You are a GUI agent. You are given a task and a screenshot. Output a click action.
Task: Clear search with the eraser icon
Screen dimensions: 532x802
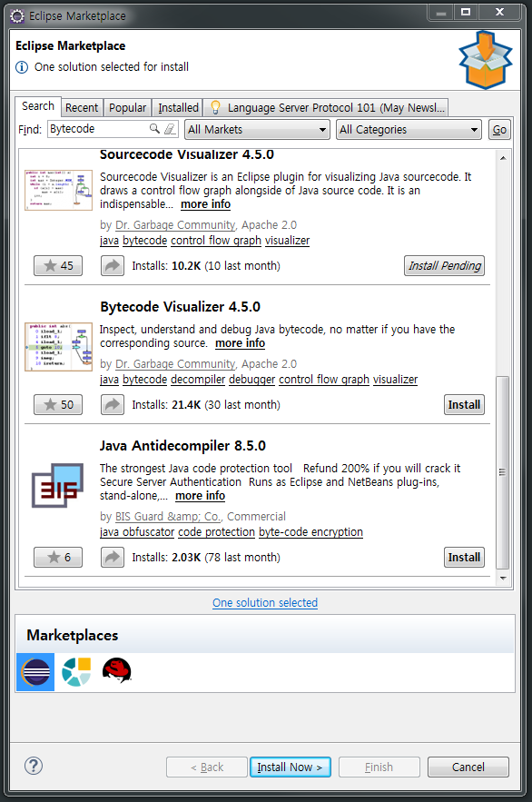click(x=170, y=128)
